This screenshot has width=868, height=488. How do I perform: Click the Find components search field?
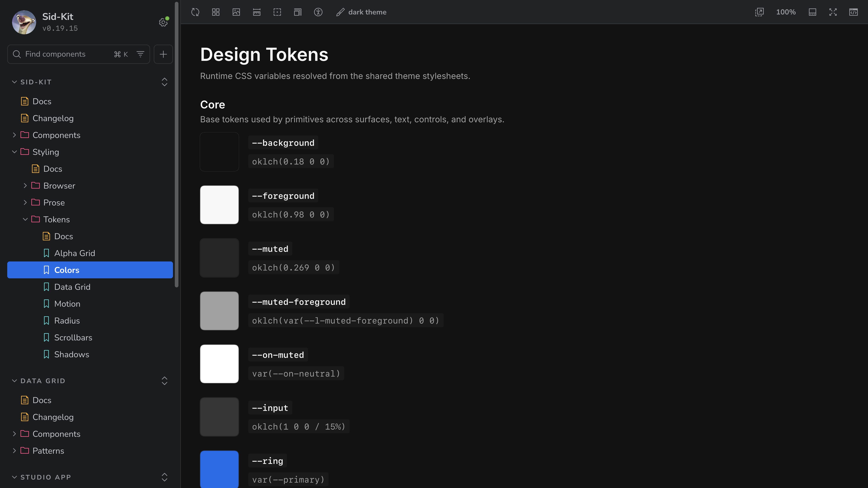(x=79, y=54)
